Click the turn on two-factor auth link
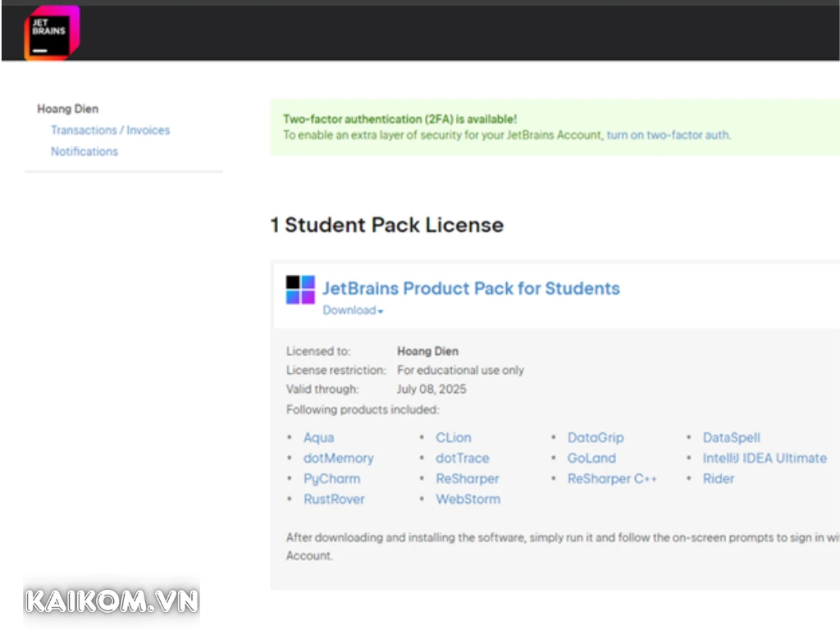 pyautogui.click(x=667, y=135)
